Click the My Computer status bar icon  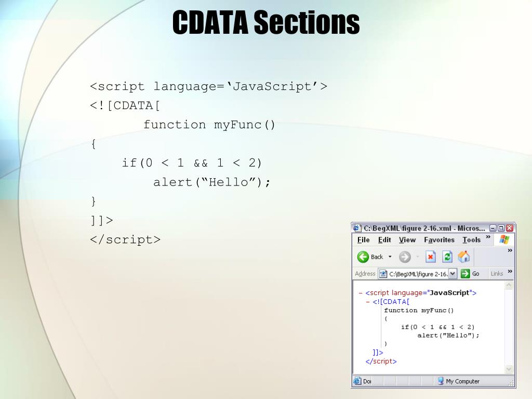[441, 381]
